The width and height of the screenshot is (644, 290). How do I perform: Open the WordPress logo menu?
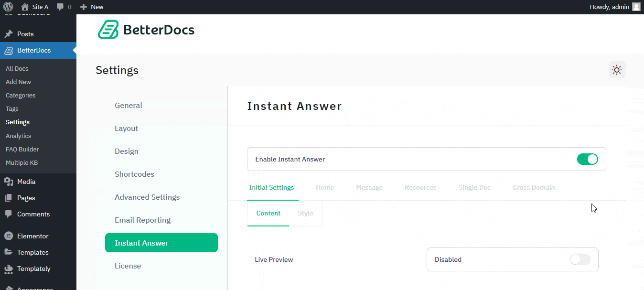[x=8, y=7]
